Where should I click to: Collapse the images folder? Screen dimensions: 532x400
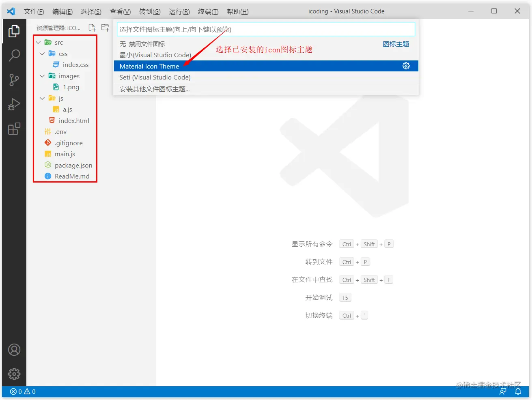[42, 76]
